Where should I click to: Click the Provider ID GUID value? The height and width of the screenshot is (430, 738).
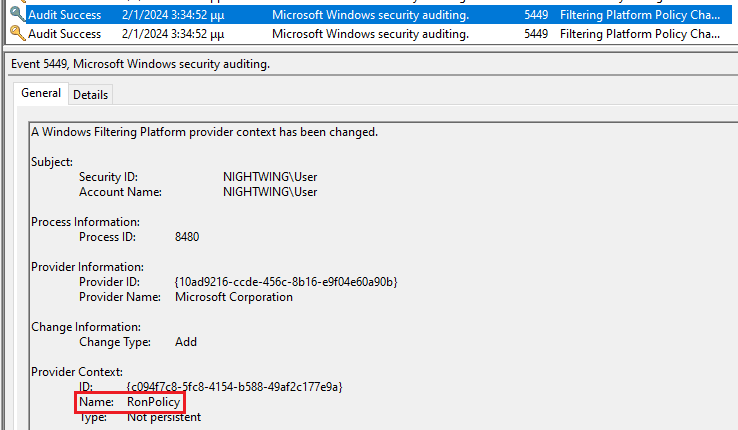[x=286, y=282]
